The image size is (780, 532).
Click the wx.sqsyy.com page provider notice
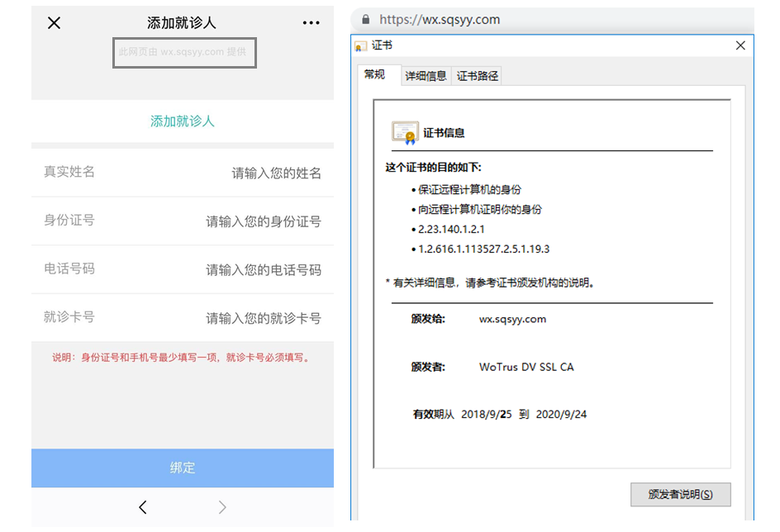pos(183,52)
